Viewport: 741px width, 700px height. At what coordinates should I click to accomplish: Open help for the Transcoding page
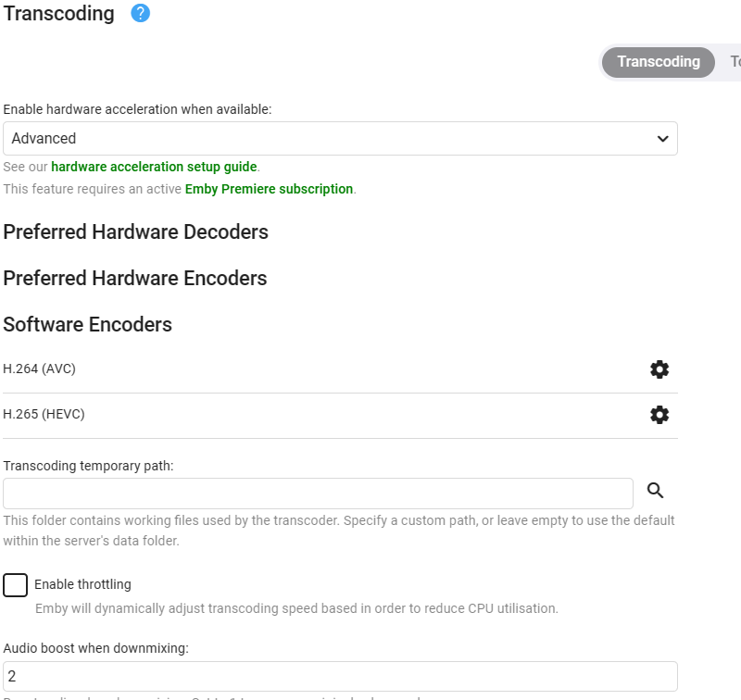pos(140,13)
